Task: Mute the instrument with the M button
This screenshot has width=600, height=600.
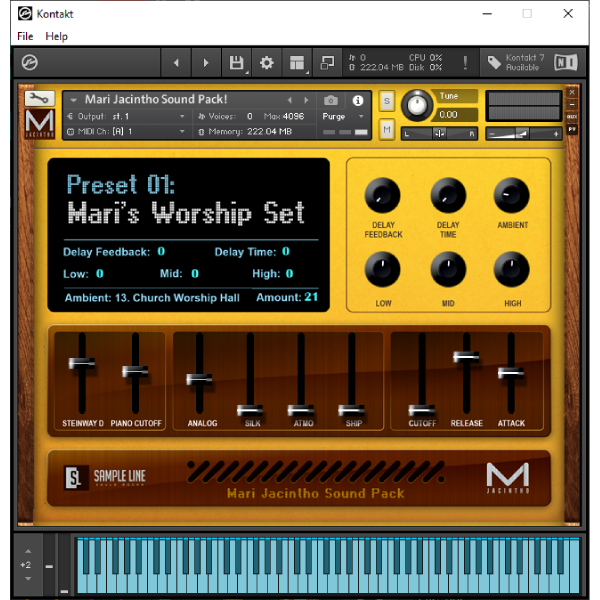Action: [x=387, y=130]
